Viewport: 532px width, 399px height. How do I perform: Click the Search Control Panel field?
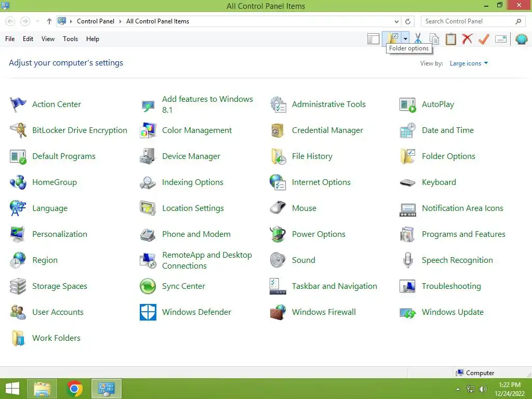[x=473, y=21]
